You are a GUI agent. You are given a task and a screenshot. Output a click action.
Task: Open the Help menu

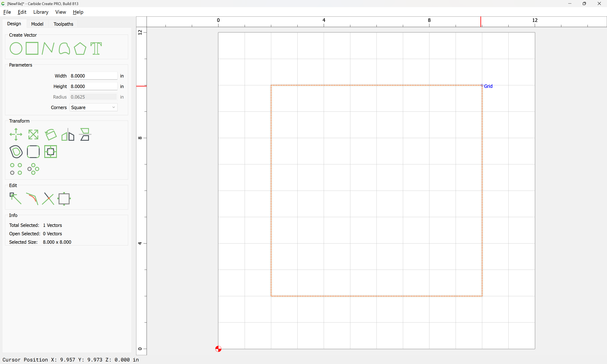(x=78, y=12)
